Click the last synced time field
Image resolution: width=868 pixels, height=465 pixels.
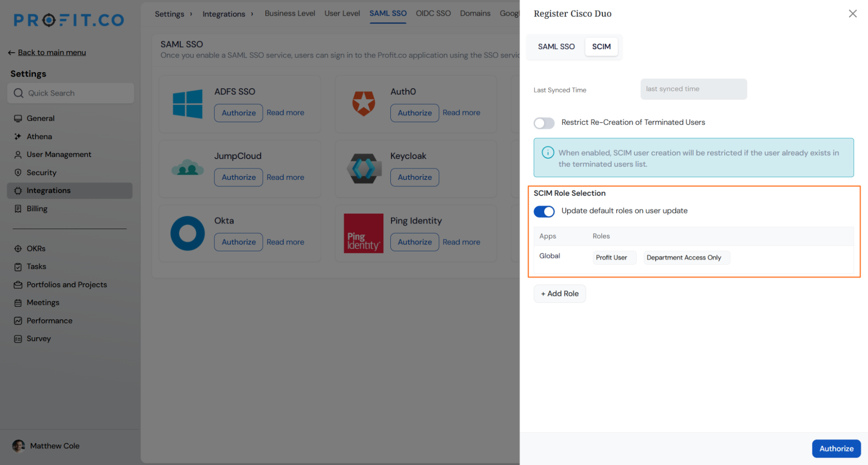coord(693,89)
